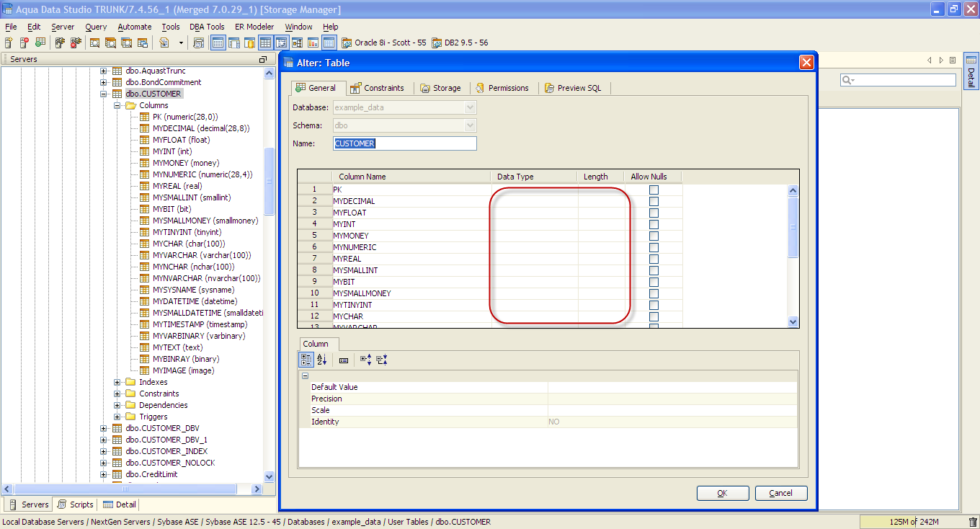Click the DB2 9.5 - 56 toolbar button
This screenshot has height=529, width=980.
(x=460, y=43)
